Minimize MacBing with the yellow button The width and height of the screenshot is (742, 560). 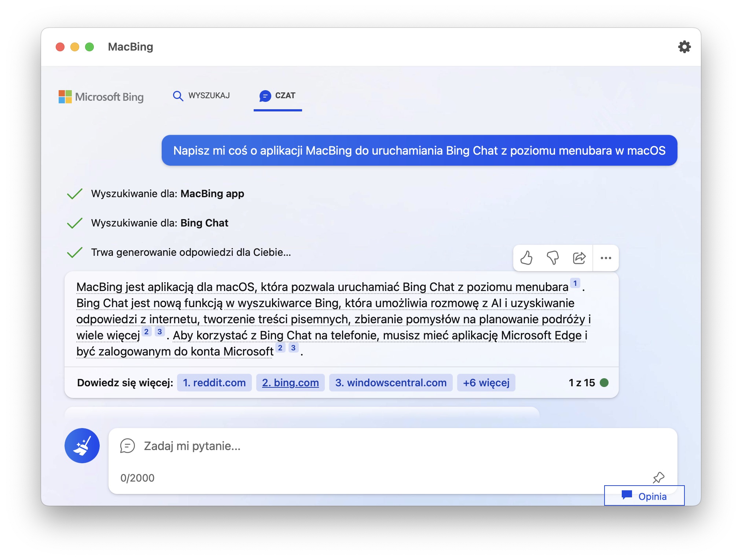[x=75, y=47]
